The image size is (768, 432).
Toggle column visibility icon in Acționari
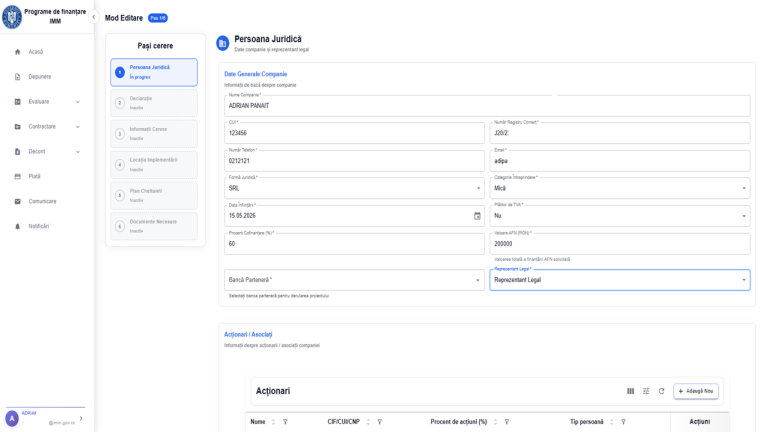point(630,391)
